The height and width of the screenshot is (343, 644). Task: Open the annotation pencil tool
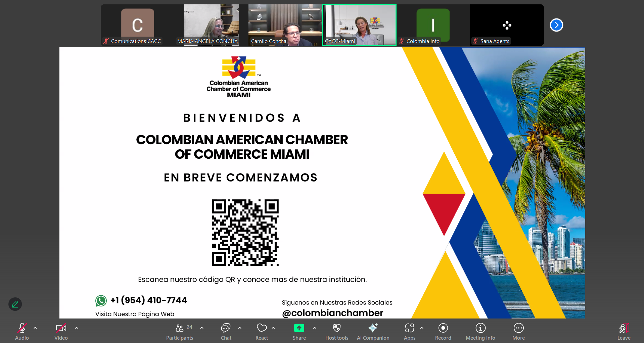(x=15, y=304)
